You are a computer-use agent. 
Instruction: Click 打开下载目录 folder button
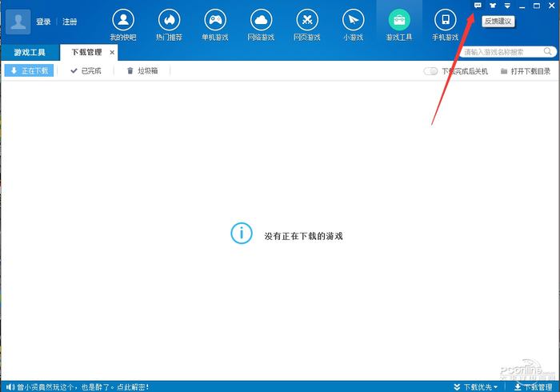pyautogui.click(x=526, y=71)
